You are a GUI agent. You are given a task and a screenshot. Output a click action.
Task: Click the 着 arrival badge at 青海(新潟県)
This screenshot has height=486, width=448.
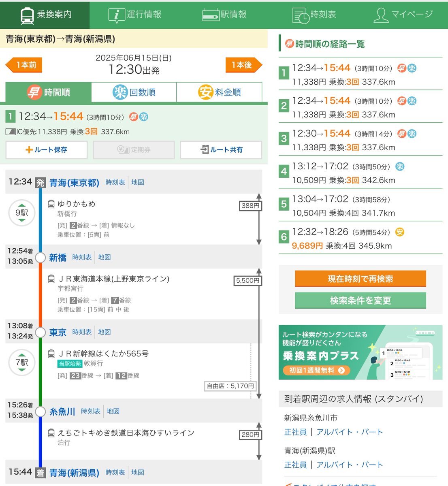(40, 473)
